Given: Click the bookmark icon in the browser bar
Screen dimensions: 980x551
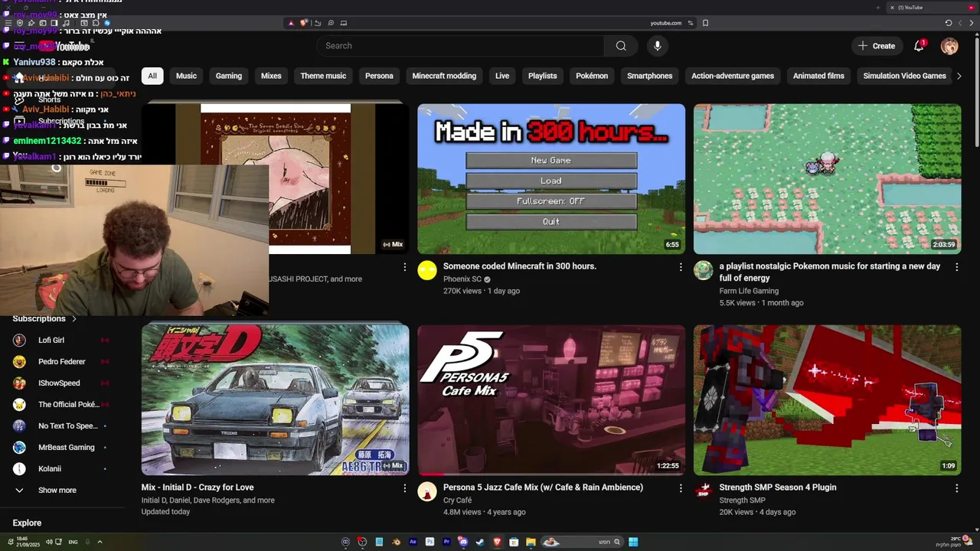Looking at the screenshot, I should [705, 23].
